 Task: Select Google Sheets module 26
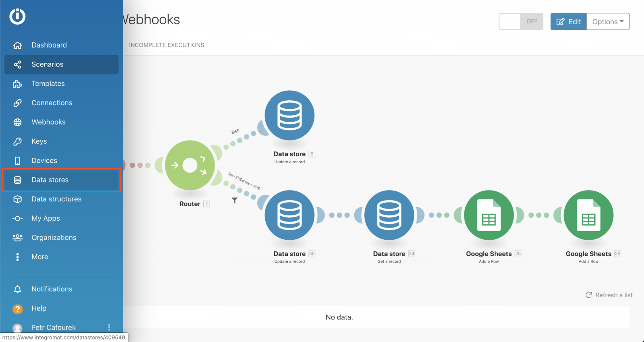[x=588, y=215]
